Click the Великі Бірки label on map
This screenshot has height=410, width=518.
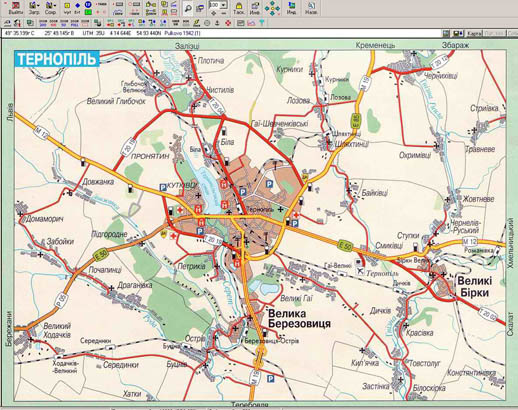pos(475,287)
